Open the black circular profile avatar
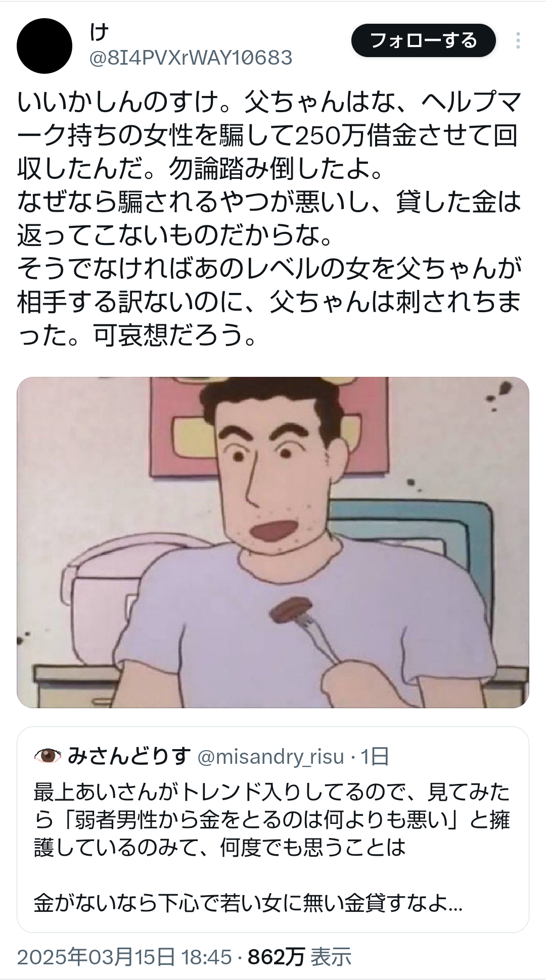The height and width of the screenshot is (980, 546). (x=44, y=46)
